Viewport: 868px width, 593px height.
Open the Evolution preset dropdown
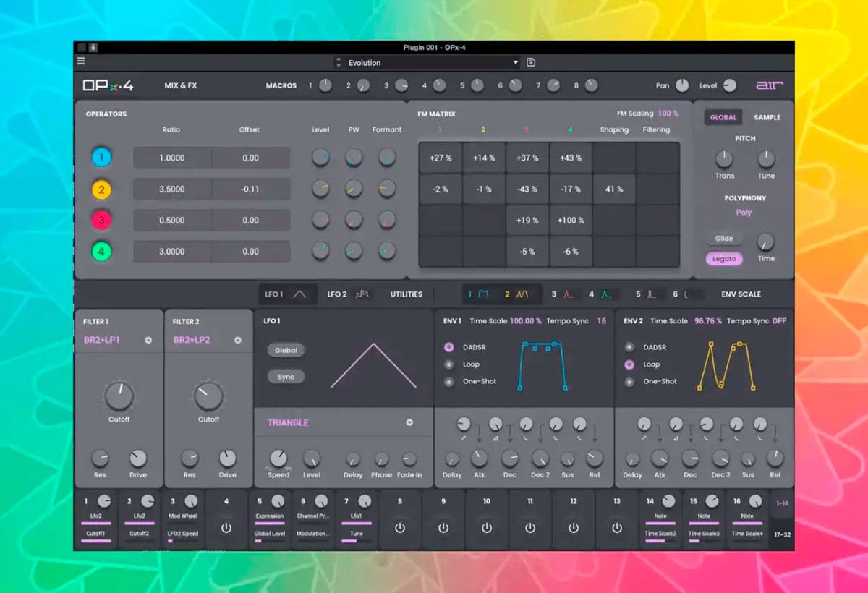pyautogui.click(x=434, y=63)
